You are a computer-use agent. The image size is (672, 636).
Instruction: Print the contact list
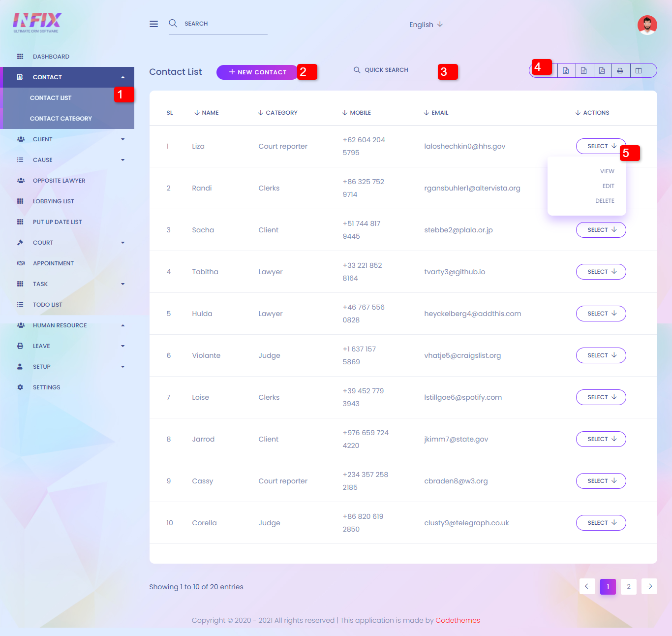click(x=620, y=71)
